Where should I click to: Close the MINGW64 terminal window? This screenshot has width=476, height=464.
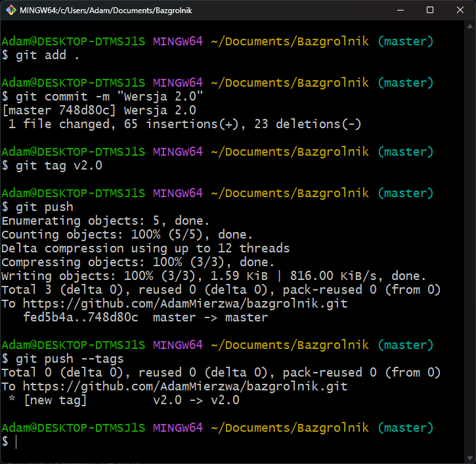[x=460, y=11]
